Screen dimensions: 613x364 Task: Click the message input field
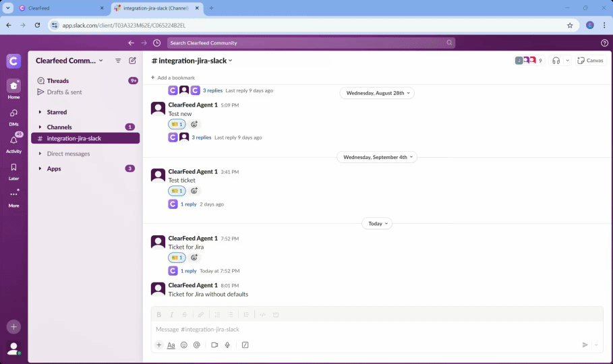[x=364, y=329]
